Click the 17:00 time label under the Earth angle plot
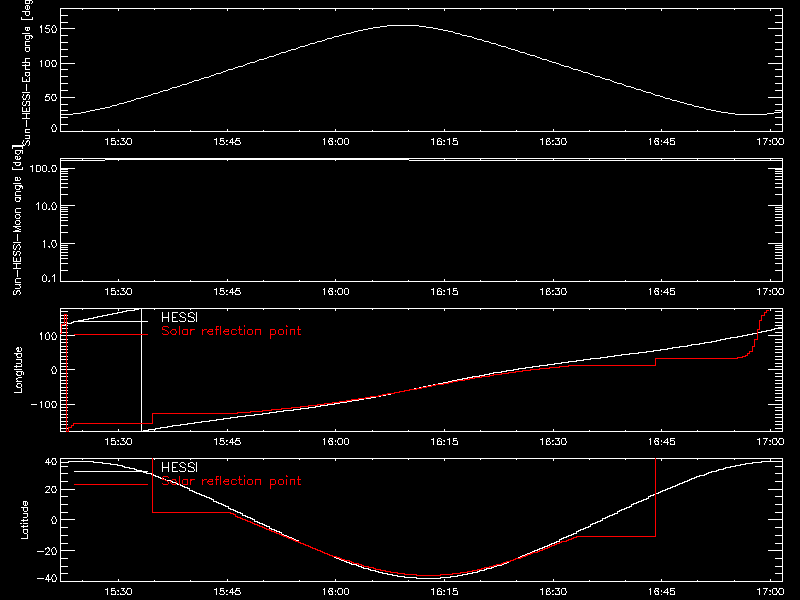 pyautogui.click(x=770, y=142)
